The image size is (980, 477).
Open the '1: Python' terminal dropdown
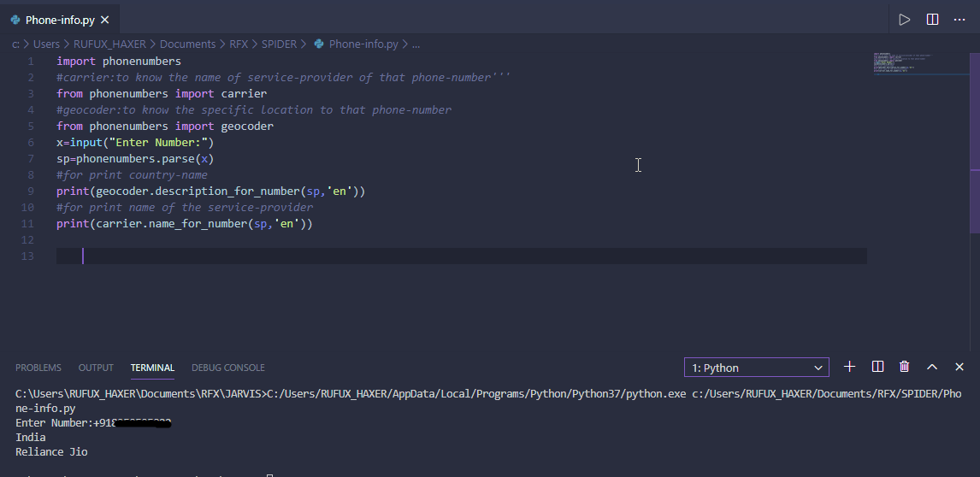click(756, 368)
